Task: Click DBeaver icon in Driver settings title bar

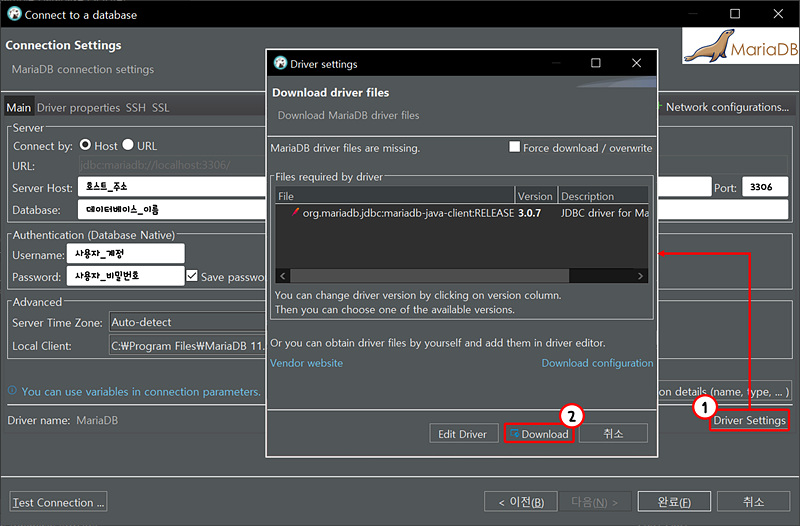Action: coord(280,63)
